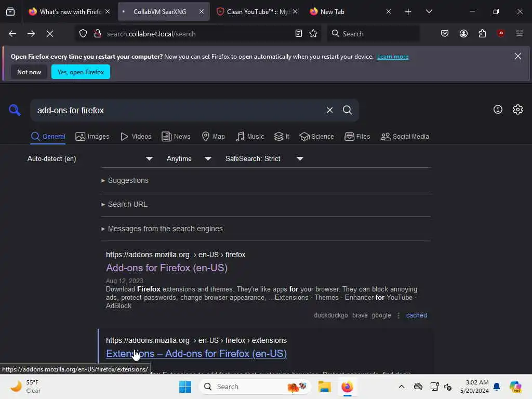Image resolution: width=532 pixels, height=399 pixels.
Task: Open the Firefox account icon
Action: pos(463,34)
